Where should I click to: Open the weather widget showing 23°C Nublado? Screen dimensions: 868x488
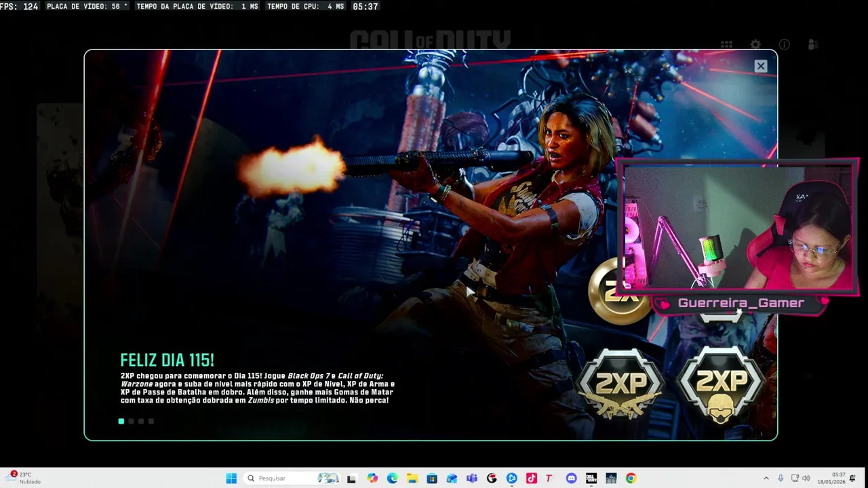click(24, 478)
